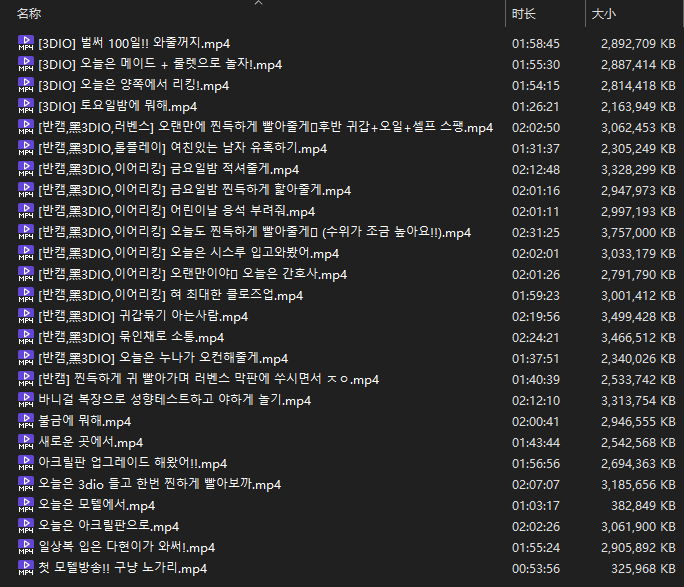Click MP4 icon of the 01:54:15 file
Viewport: 684px width, 587px height.
point(26,85)
